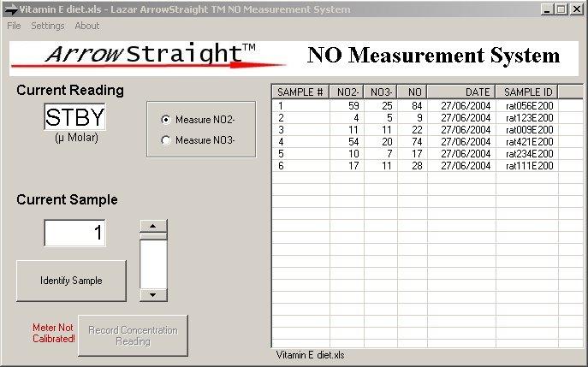Viewport: 588px width, 367px height.
Task: Click the Vitamin E diet.xls filename below table
Action: 310,355
